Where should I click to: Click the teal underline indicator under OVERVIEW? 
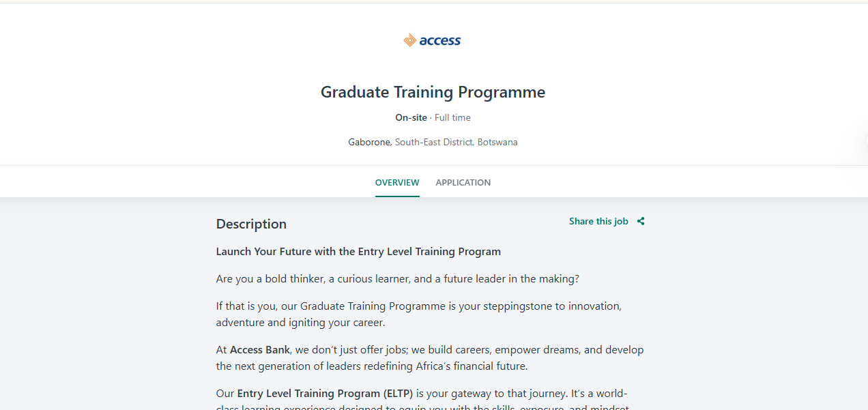click(x=397, y=196)
